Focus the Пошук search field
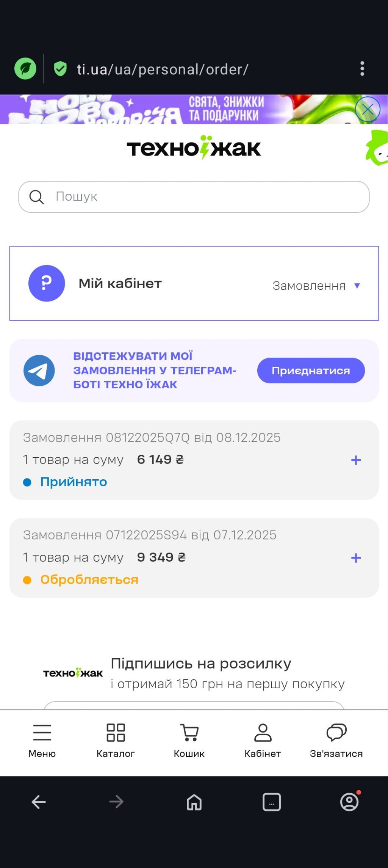388x868 pixels. pyautogui.click(x=205, y=197)
